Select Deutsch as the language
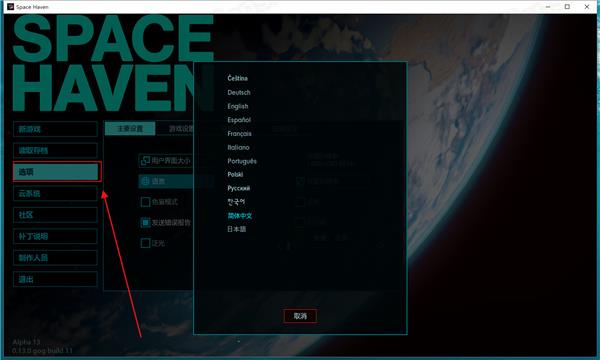 (x=239, y=93)
